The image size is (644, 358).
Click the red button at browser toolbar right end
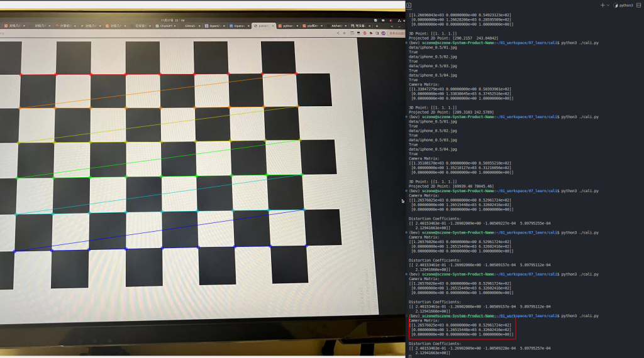(x=396, y=33)
